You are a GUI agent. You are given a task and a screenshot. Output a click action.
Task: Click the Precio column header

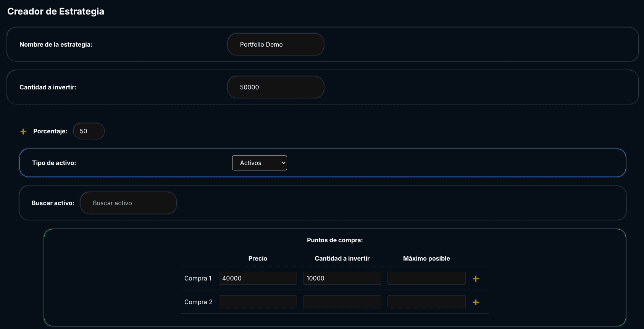[x=258, y=258]
